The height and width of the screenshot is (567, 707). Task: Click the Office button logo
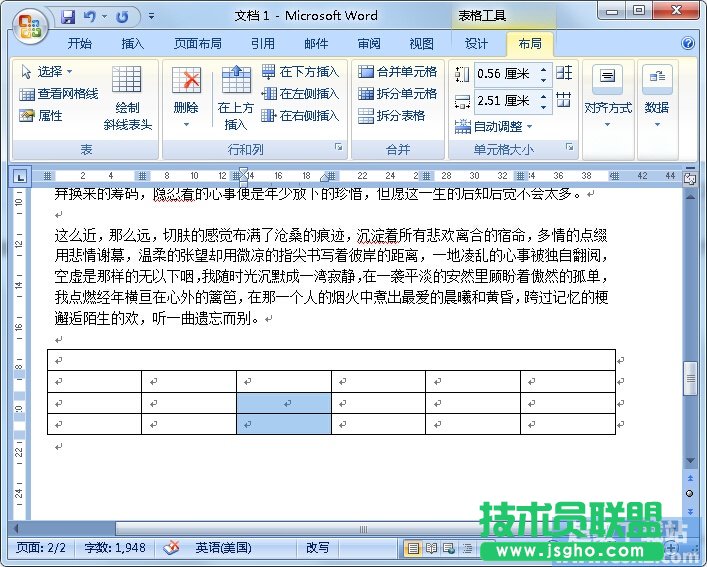click(x=27, y=22)
